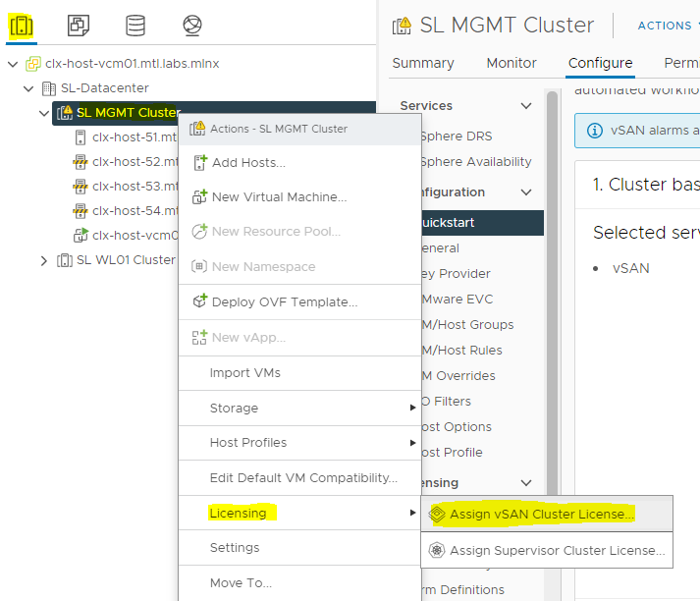
Task: Click the Assign Supervisor Cluster License icon
Action: click(x=437, y=550)
